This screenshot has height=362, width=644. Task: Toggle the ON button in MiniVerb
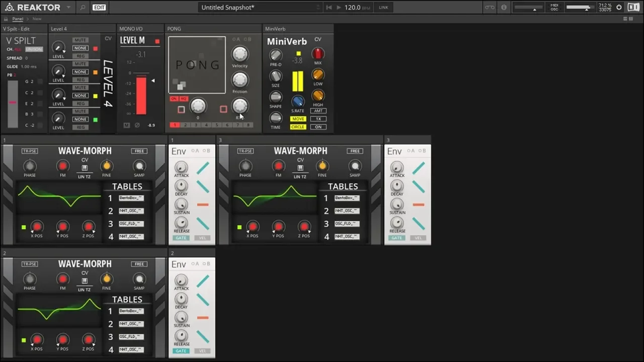tap(318, 127)
